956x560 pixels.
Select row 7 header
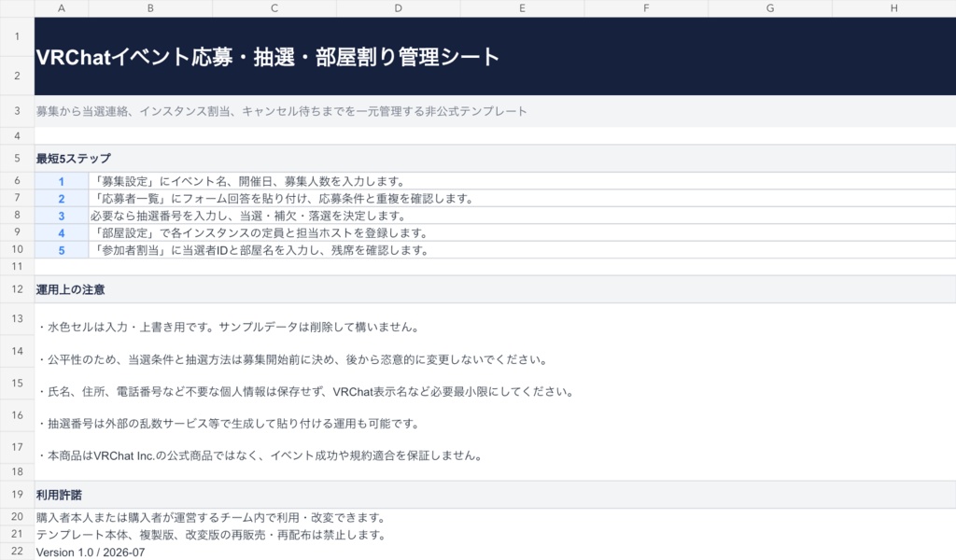tap(17, 198)
